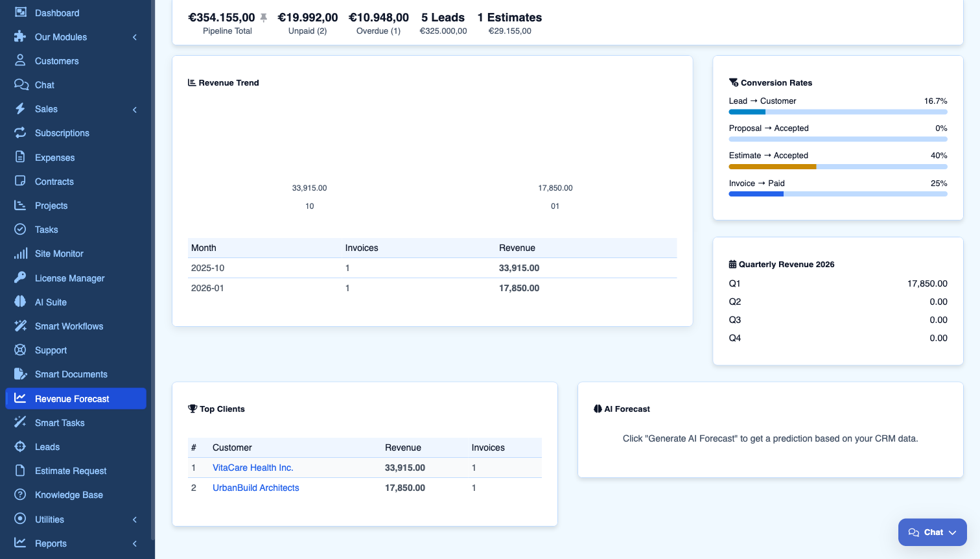
Task: Expand the Our Modules submenu chevron
Action: (x=135, y=37)
